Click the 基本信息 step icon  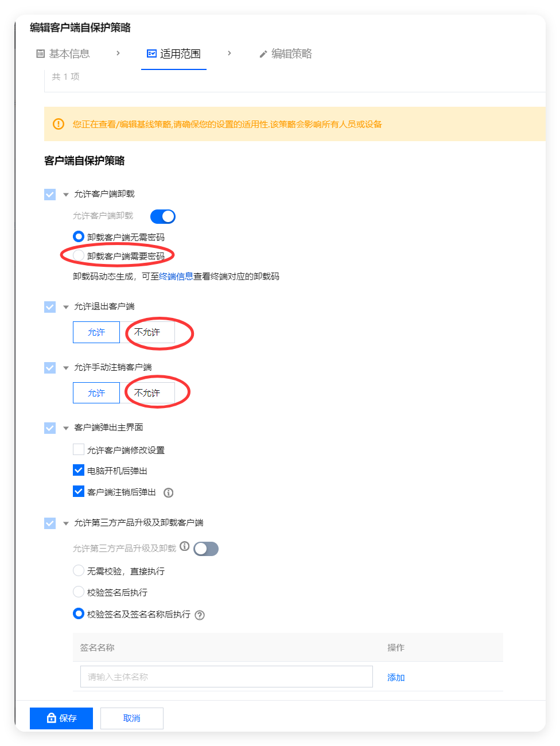(x=41, y=53)
